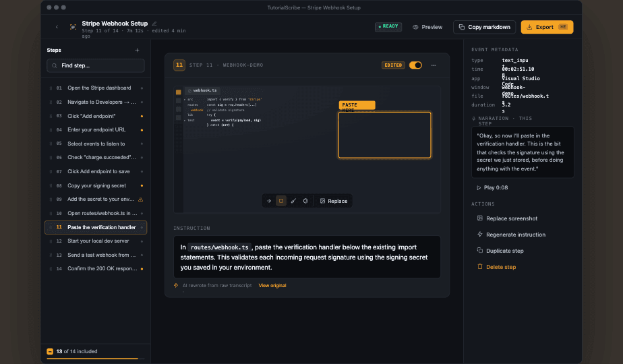Edit the title with the pencil icon
The height and width of the screenshot is (364, 623).
point(154,24)
